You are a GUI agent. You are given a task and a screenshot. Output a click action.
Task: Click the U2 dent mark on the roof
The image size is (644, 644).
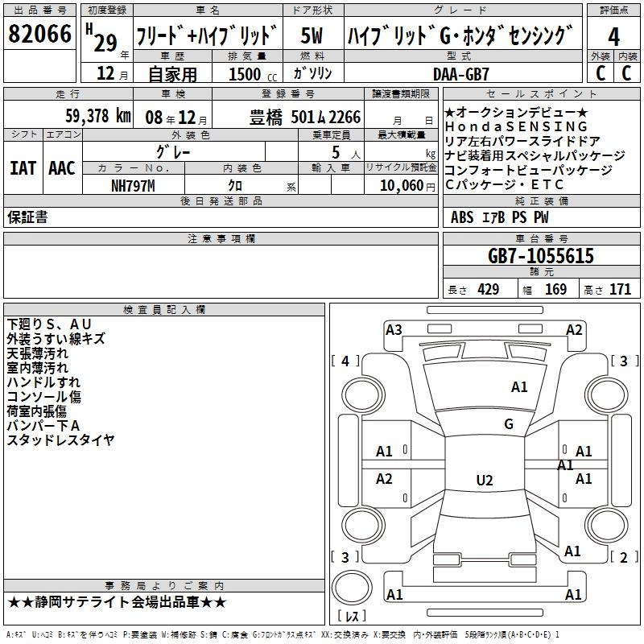point(484,481)
